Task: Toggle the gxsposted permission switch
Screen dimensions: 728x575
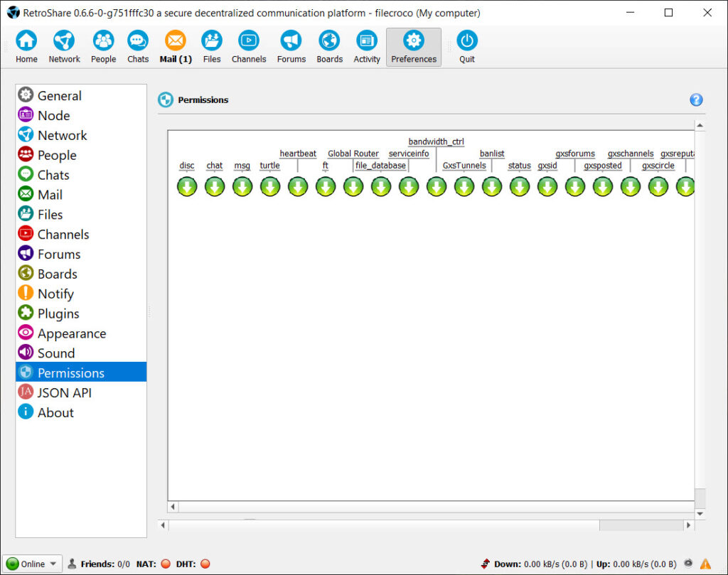Action: tap(603, 186)
